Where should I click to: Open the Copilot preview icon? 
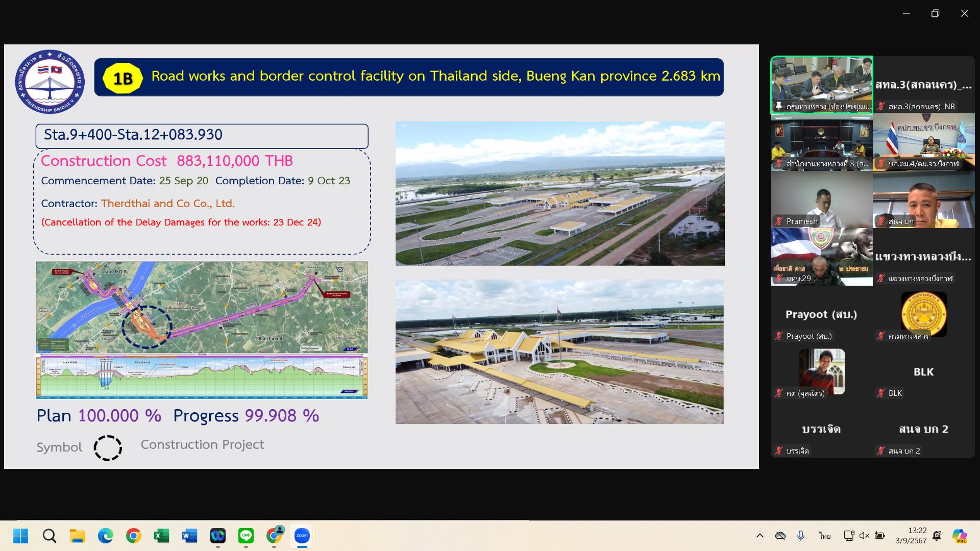(x=959, y=535)
